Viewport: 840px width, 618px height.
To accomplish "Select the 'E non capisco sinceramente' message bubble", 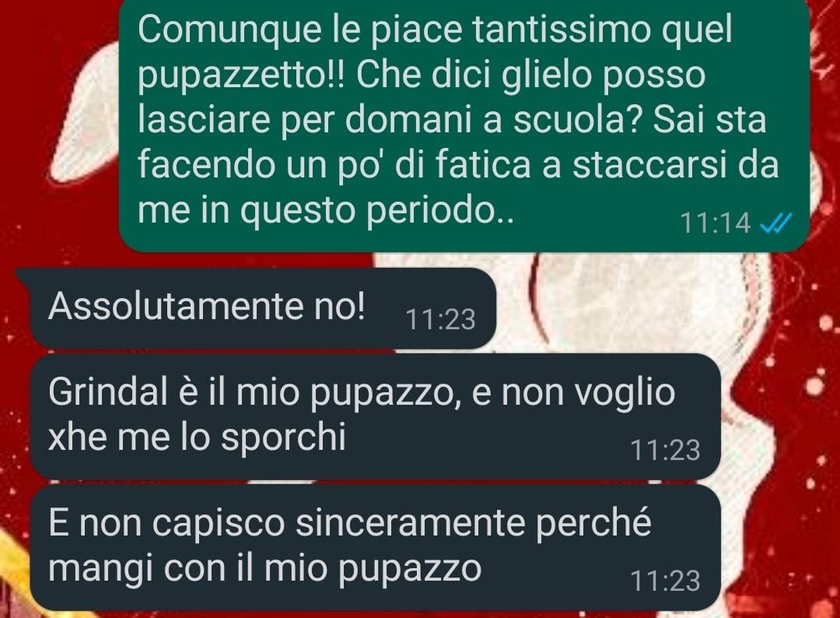I will click(x=375, y=548).
